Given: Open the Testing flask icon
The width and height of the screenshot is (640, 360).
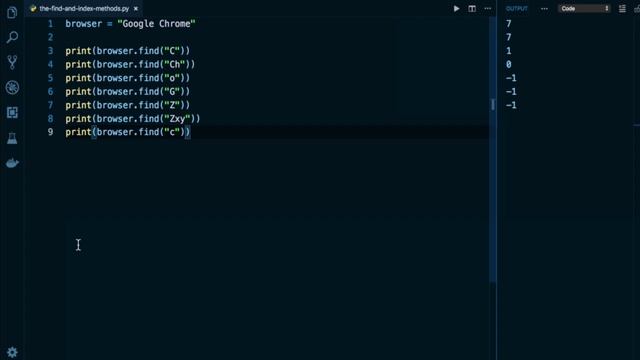Looking at the screenshot, I should pyautogui.click(x=12, y=138).
